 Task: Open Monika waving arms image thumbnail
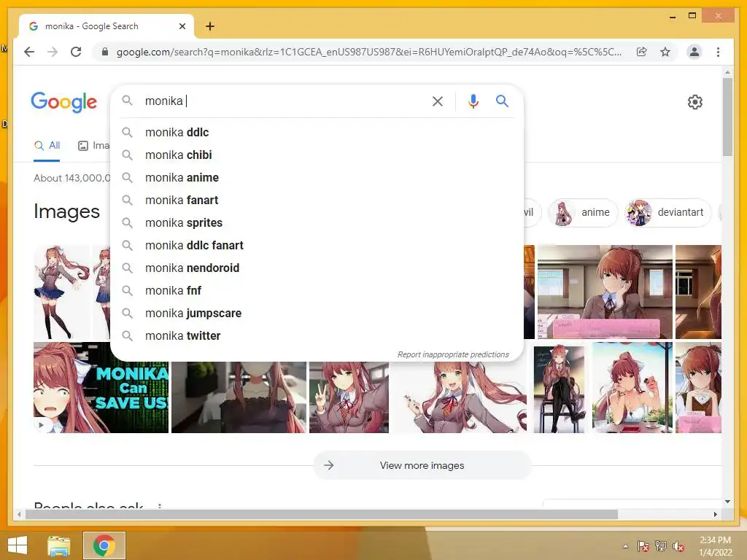(x=461, y=397)
